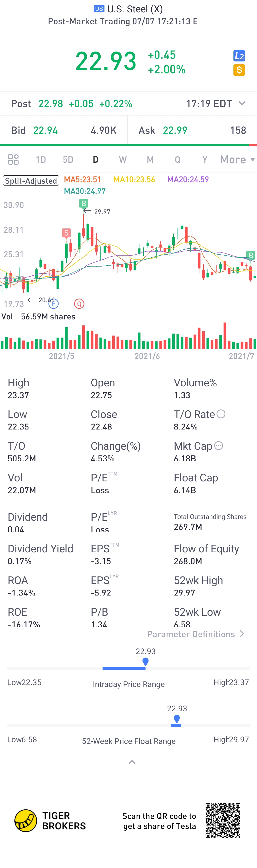Collapse the details panel with up chevron
This screenshot has height=868, width=257.
point(132,762)
